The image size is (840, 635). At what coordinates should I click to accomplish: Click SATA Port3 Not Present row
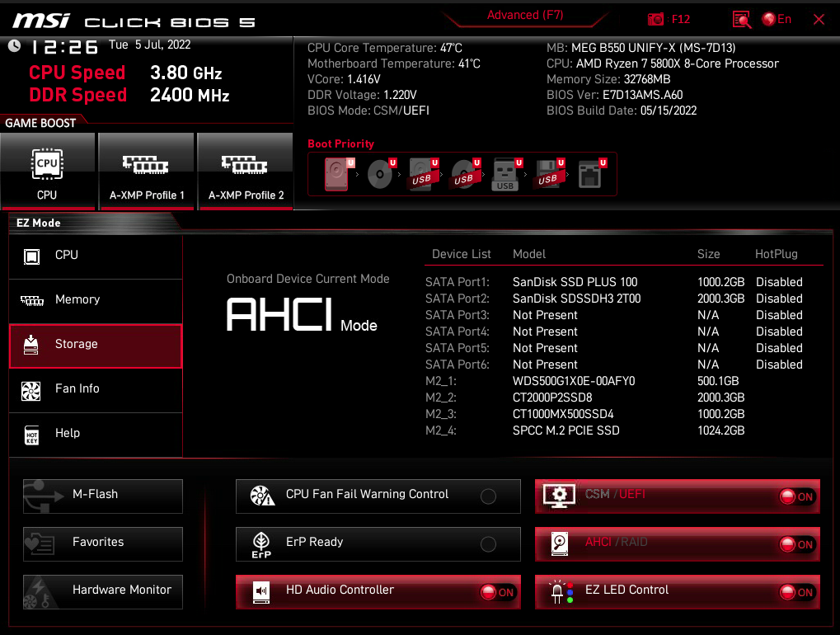614,315
